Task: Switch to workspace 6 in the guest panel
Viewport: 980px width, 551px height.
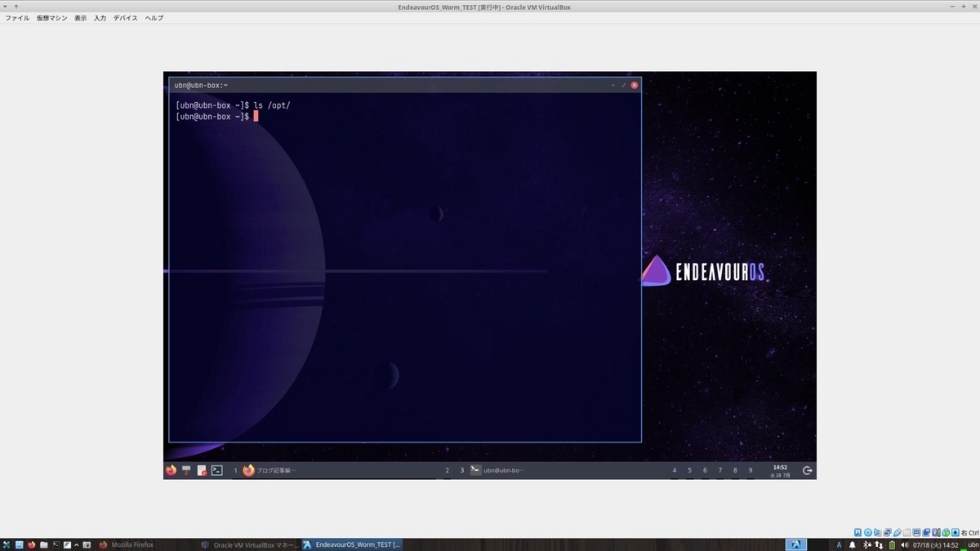Action: click(x=705, y=470)
